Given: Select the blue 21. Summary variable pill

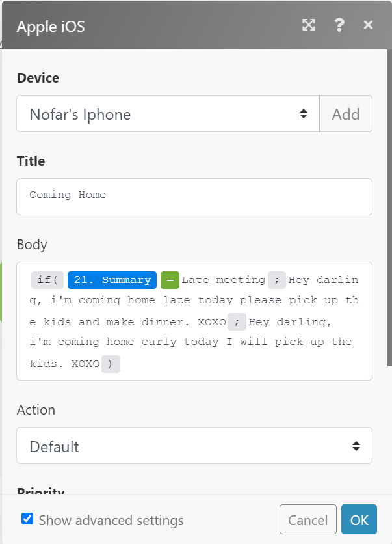Looking at the screenshot, I should (112, 280).
